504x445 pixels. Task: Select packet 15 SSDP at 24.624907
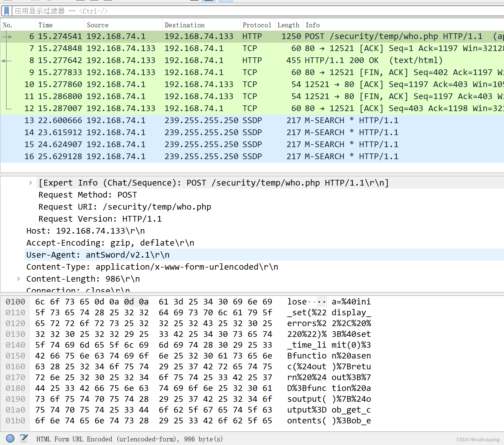tap(252, 144)
